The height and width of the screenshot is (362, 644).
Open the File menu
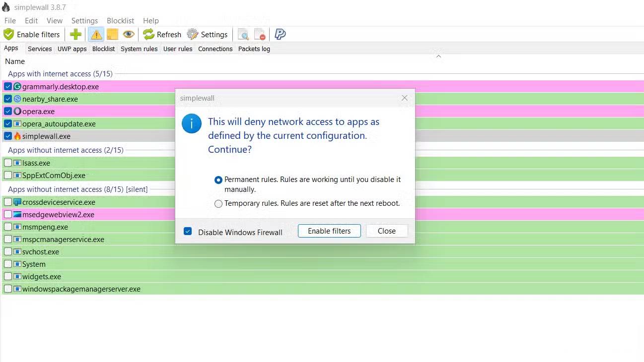click(x=10, y=20)
